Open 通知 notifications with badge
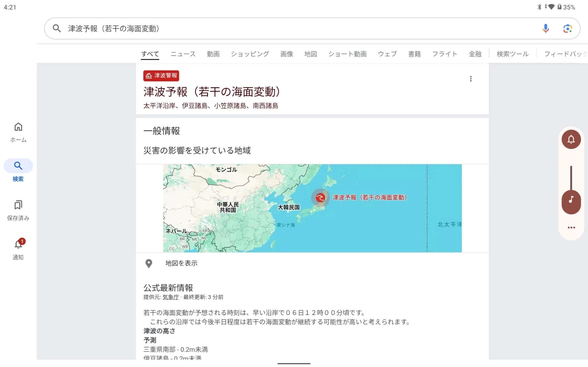Screen dimensions: 588x367 (x=18, y=249)
